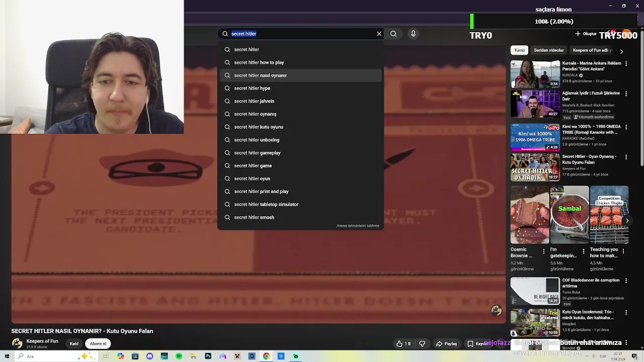Share the video via Paylaş button
Screen dimensions: 644x362
click(446, 343)
